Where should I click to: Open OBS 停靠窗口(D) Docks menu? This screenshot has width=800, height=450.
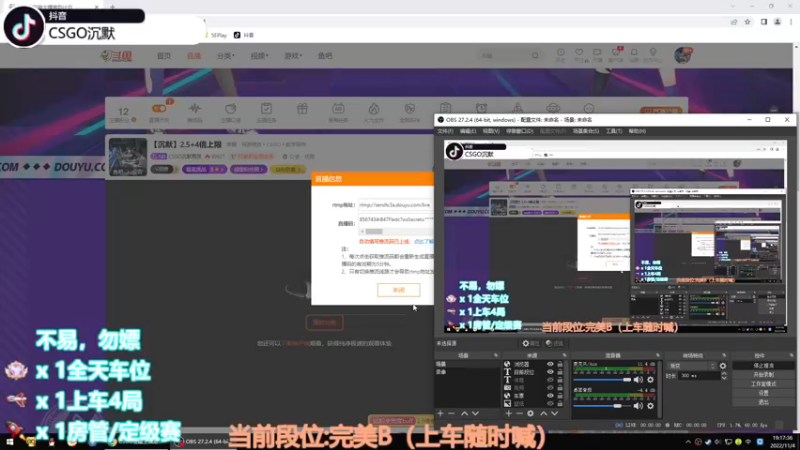pyautogui.click(x=519, y=131)
